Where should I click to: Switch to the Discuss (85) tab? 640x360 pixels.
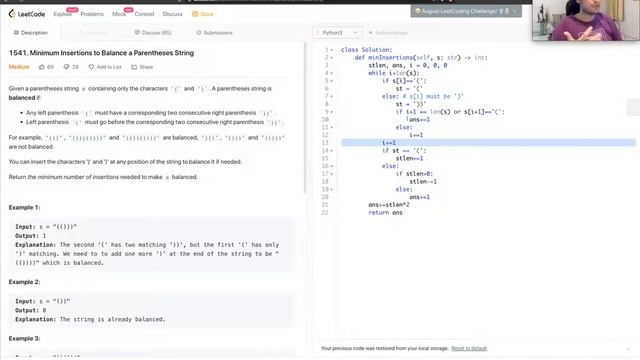[x=153, y=33]
